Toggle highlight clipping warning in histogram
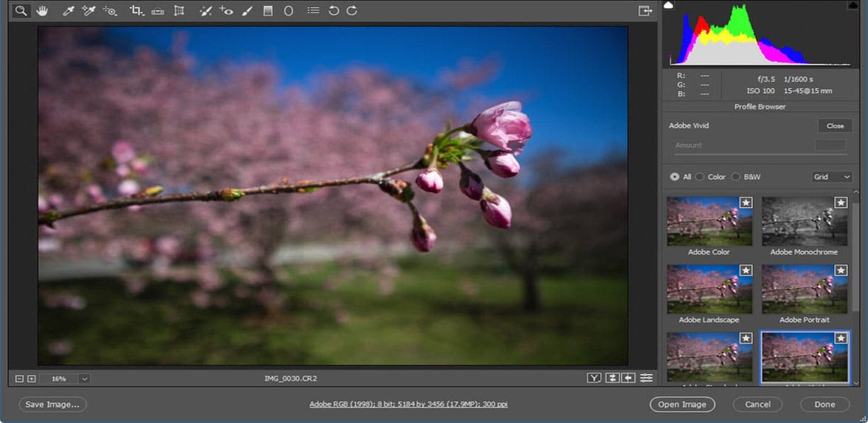 [x=853, y=5]
